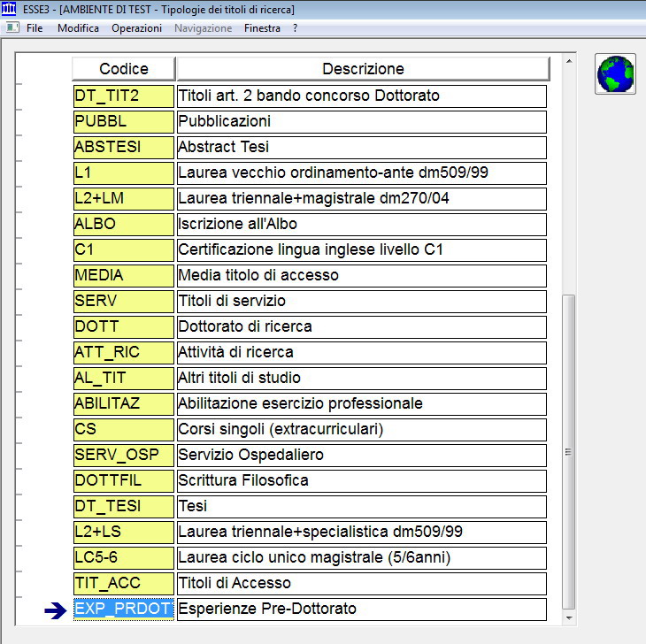Click description 'Tesi' in DT_TESI row
The image size is (646, 644).
362,507
